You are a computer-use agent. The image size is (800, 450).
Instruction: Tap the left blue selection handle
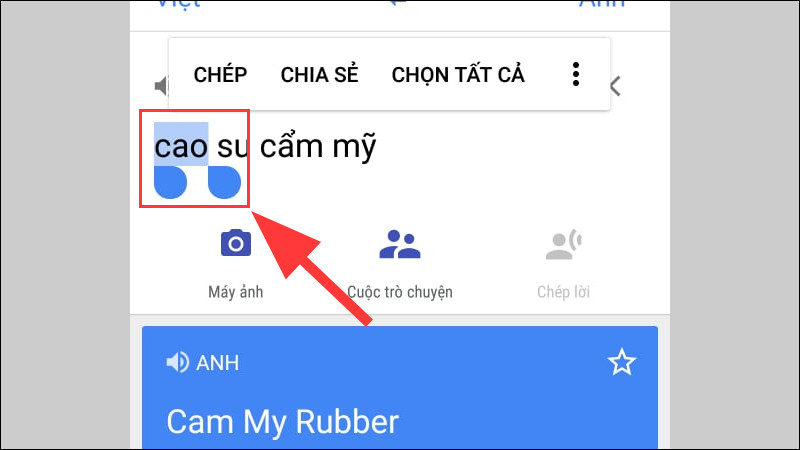coord(170,182)
